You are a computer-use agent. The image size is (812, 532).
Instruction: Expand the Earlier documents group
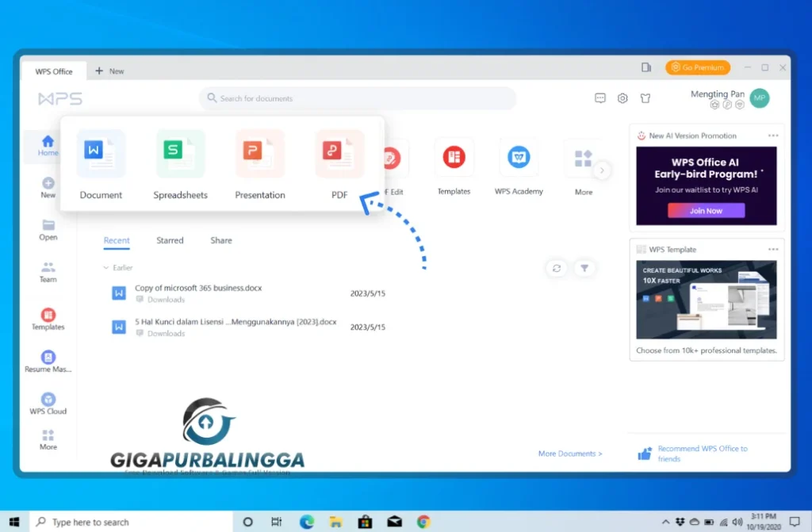coord(117,268)
